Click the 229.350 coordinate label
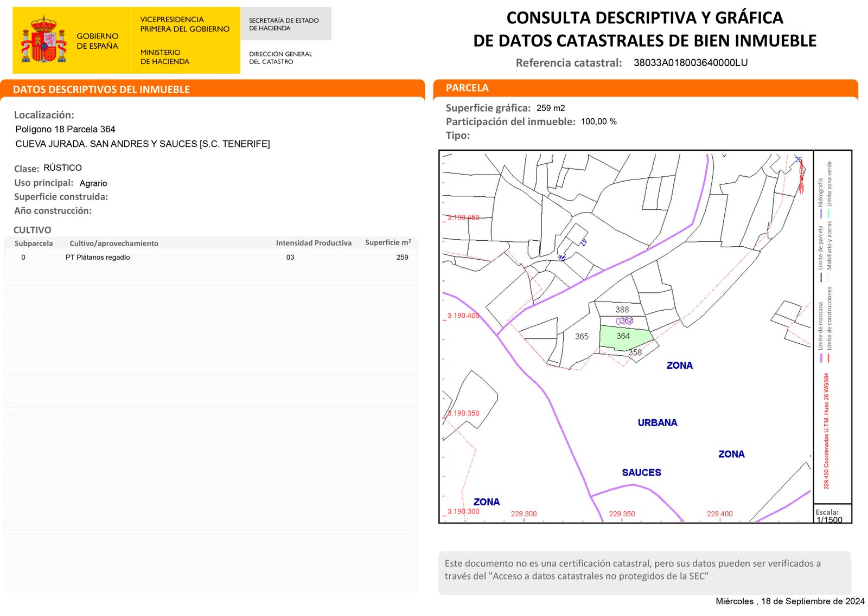The width and height of the screenshot is (868, 616). (x=622, y=514)
